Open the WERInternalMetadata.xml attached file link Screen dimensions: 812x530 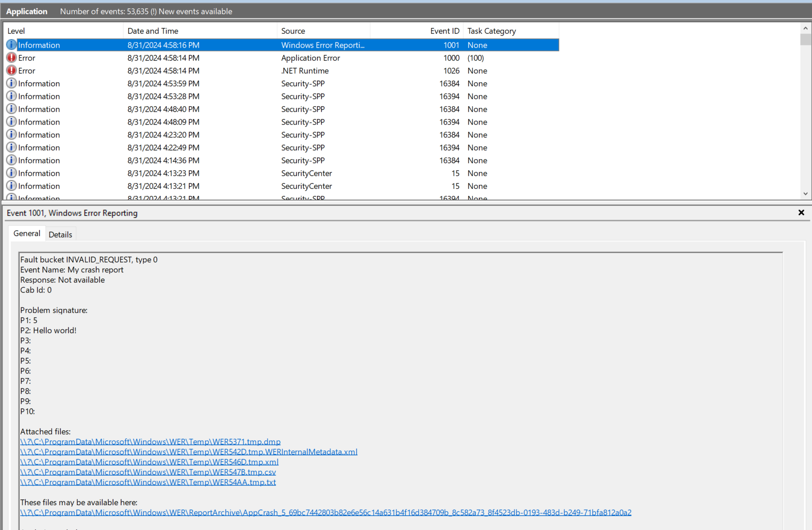point(188,452)
